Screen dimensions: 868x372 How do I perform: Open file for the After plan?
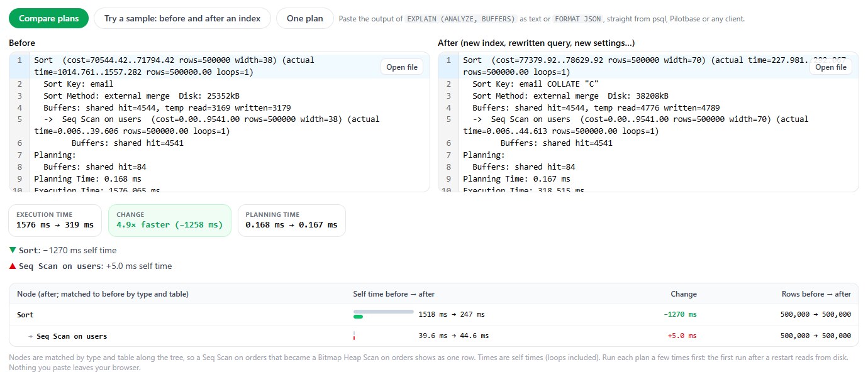[x=830, y=67]
